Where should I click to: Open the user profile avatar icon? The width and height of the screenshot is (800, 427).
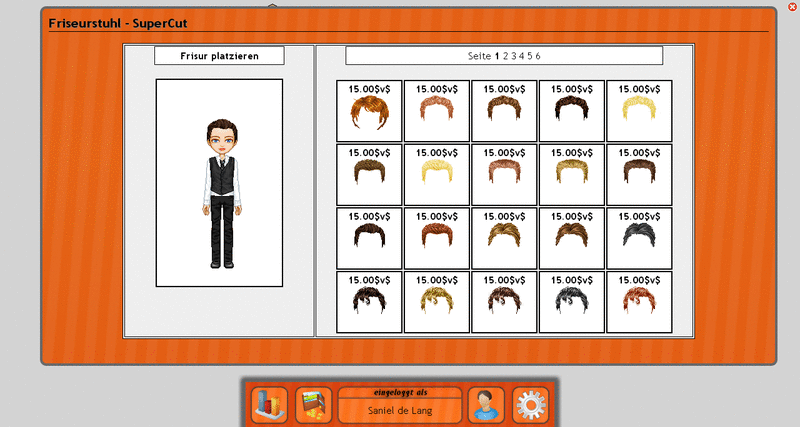click(x=486, y=404)
